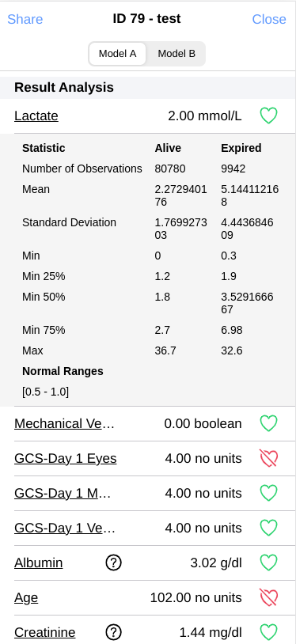Screen dimensions: 296x644
Task: Open the Albumin feature link
Action: tap(39, 563)
